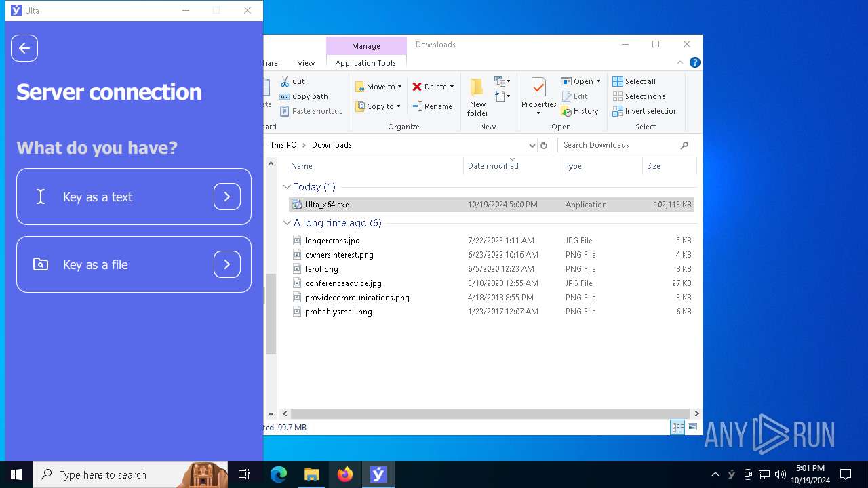Show hidden system tray icons
The image size is (868, 488).
(715, 474)
